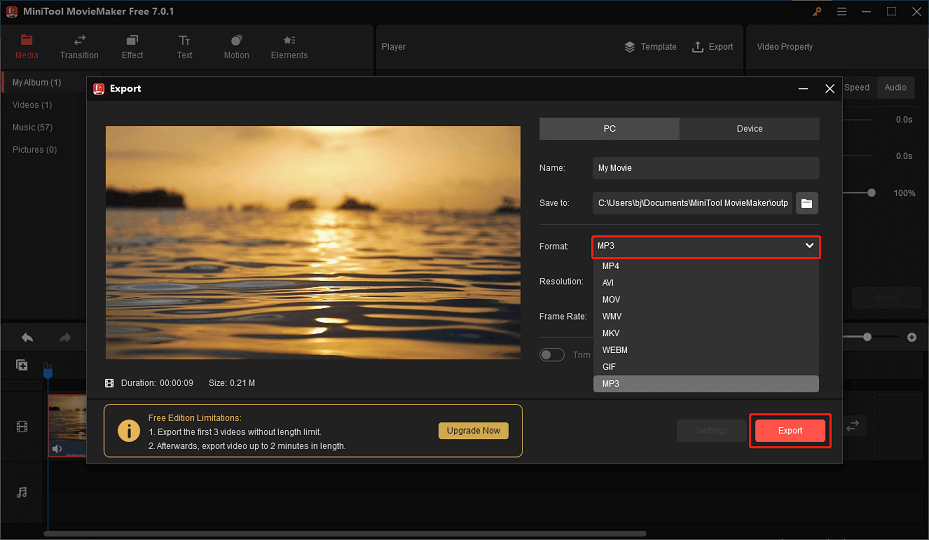The image size is (929, 540).
Task: Select Music (57) in media list
Action: (x=33, y=127)
